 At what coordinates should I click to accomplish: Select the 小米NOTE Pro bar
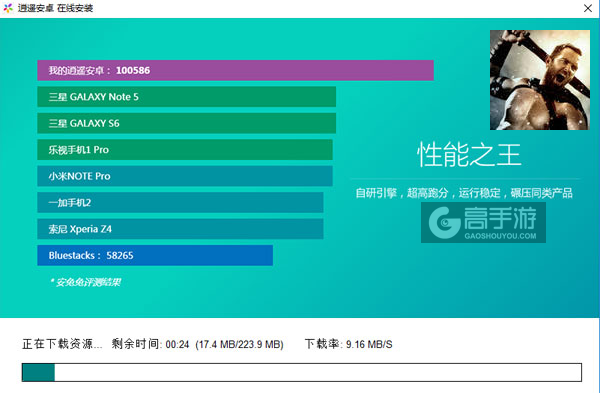click(185, 176)
